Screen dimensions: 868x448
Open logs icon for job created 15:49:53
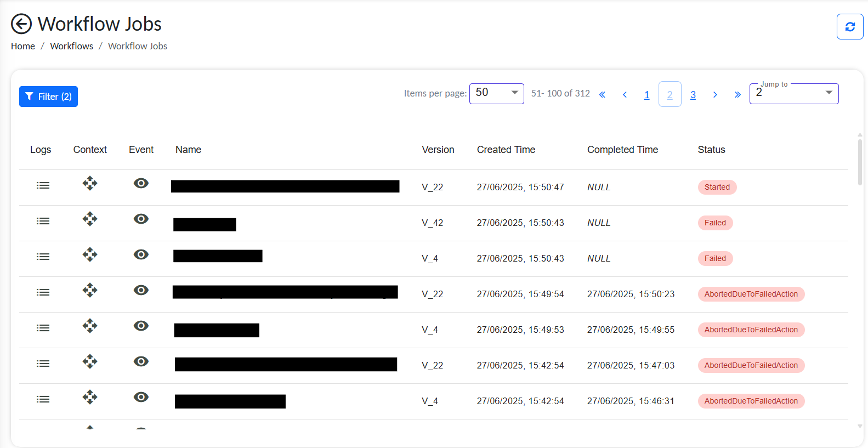[43, 328]
